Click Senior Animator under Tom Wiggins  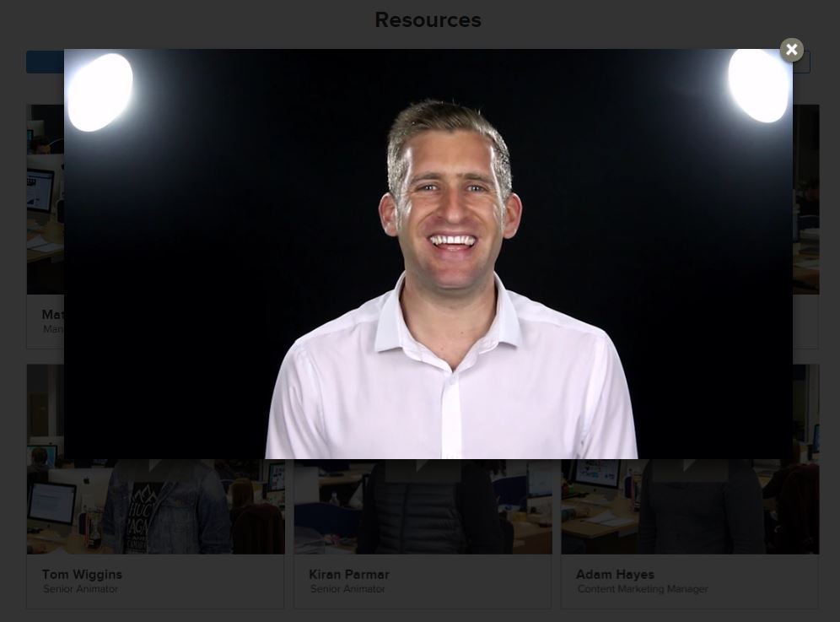pyautogui.click(x=80, y=589)
